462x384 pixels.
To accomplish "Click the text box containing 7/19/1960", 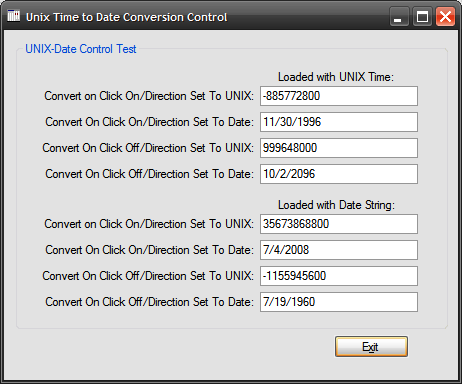I will (339, 302).
